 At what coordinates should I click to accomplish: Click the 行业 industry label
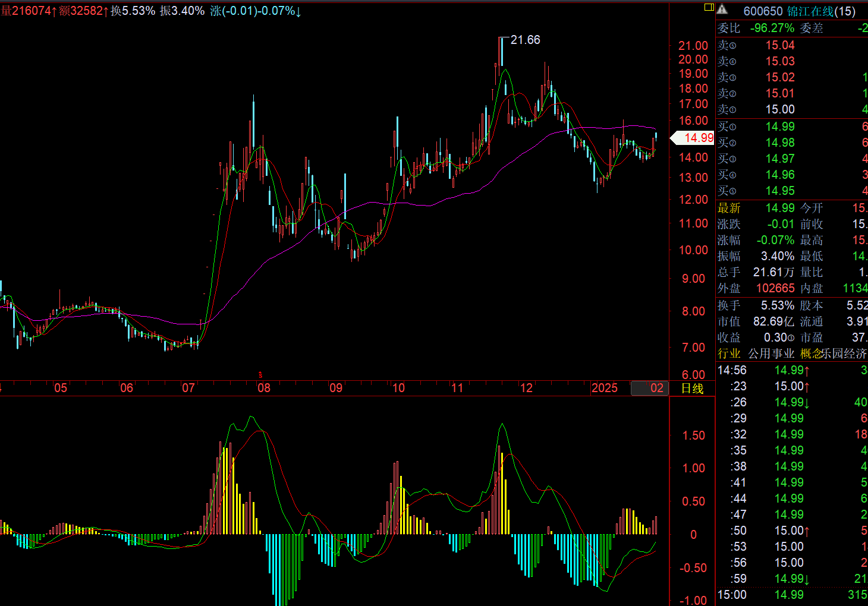click(x=729, y=353)
